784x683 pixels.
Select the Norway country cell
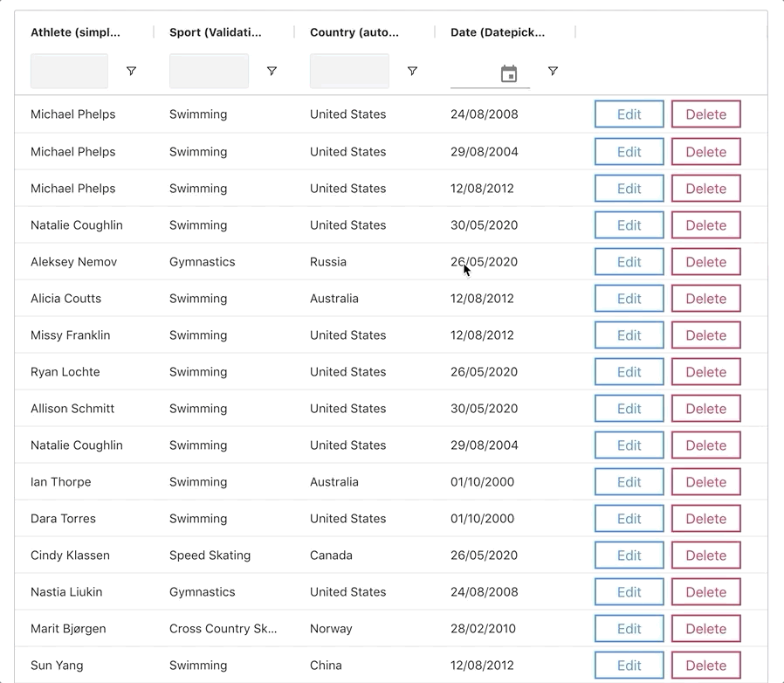331,629
